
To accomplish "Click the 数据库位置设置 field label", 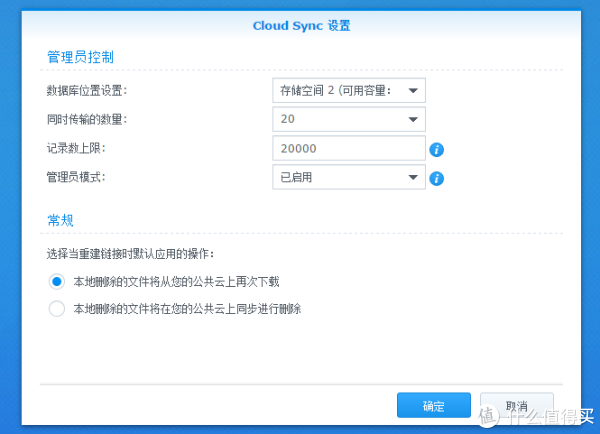I will click(x=88, y=91).
